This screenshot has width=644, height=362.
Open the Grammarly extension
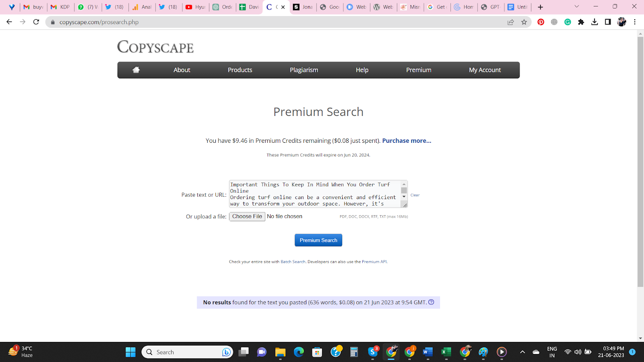[568, 22]
